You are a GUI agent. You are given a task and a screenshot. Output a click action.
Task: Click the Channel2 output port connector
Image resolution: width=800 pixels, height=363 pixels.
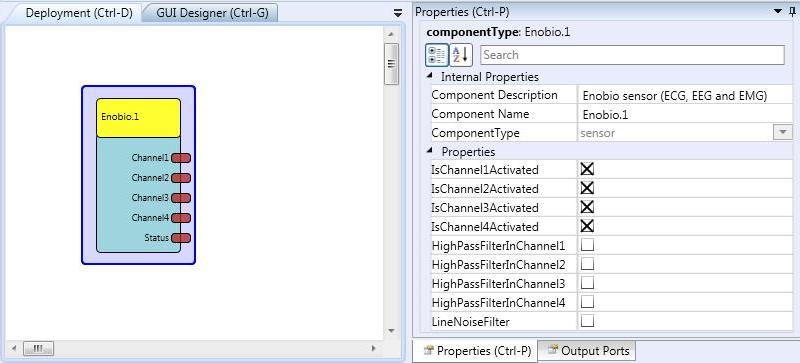pyautogui.click(x=181, y=178)
